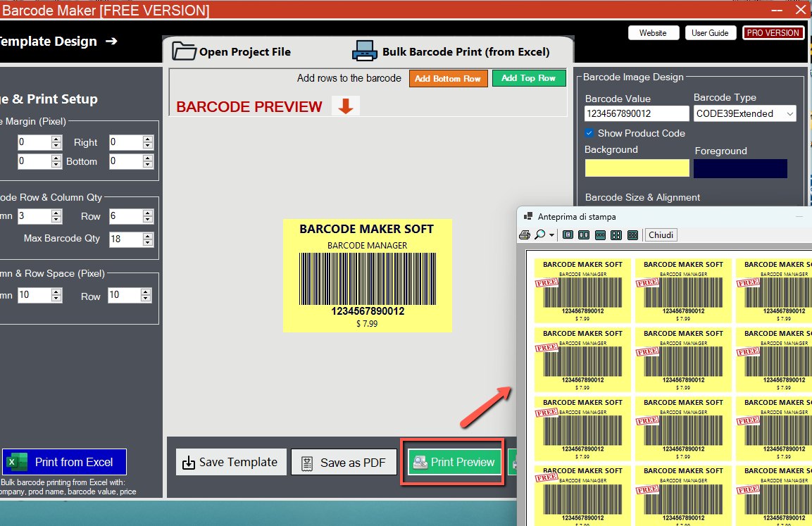
Task: Switch to the Open Project File tab
Action: click(232, 51)
